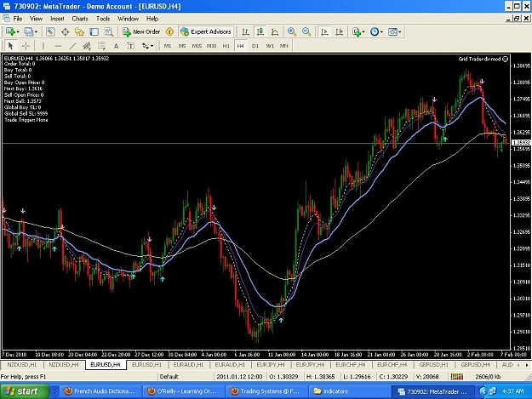Open the Tools menu

click(103, 19)
